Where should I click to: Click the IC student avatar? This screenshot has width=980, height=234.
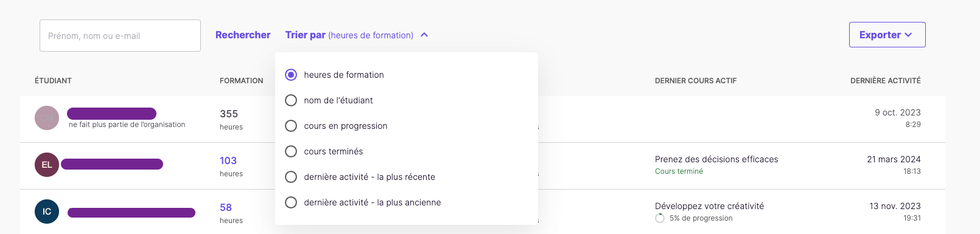(x=47, y=212)
